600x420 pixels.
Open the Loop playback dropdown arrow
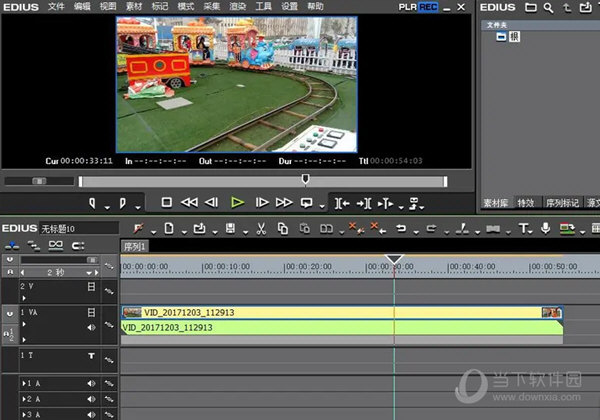(322, 207)
